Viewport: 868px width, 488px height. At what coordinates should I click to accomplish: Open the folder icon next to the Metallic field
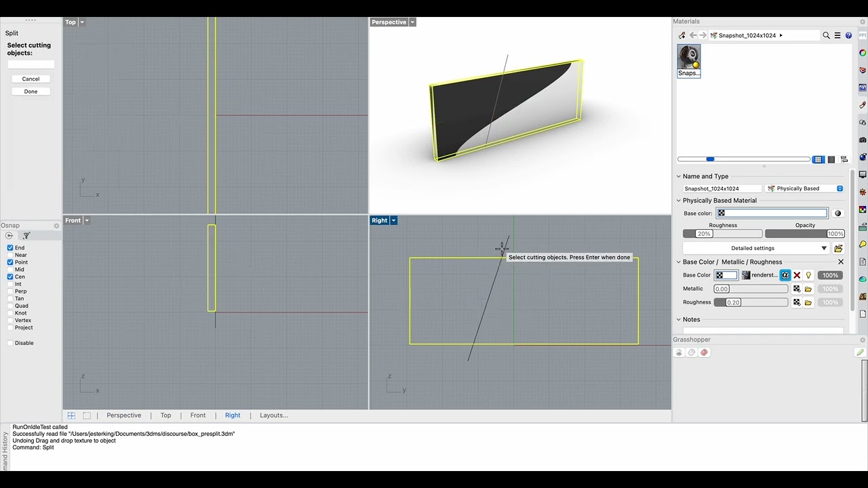point(808,288)
